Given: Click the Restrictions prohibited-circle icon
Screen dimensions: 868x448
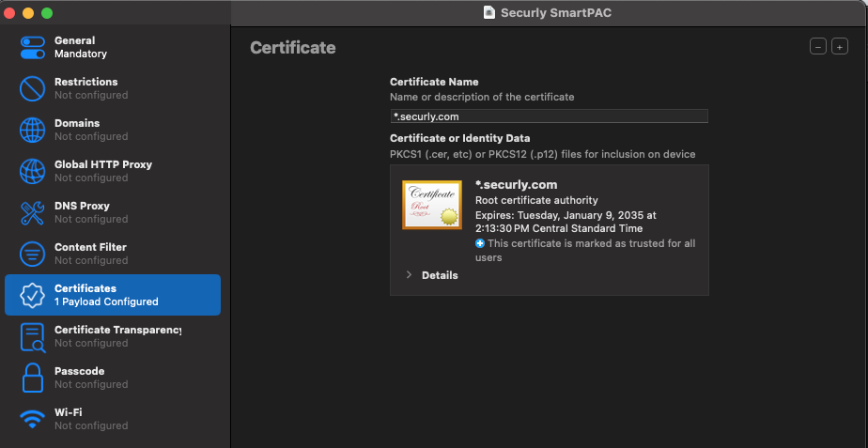Looking at the screenshot, I should coord(33,88).
